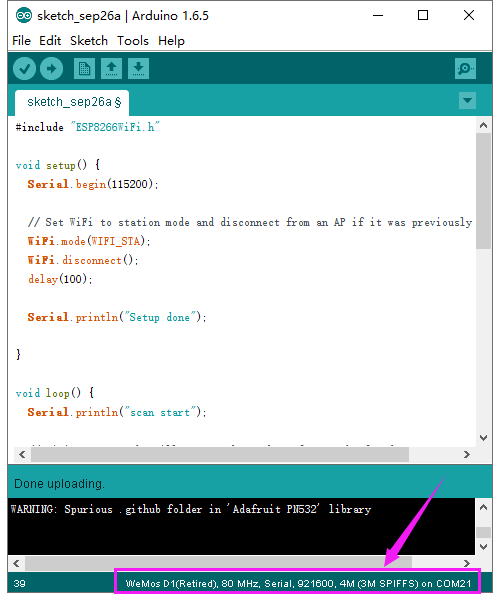Create a new sketch with New icon
Image resolution: width=500 pixels, height=600 pixels.
(x=84, y=69)
